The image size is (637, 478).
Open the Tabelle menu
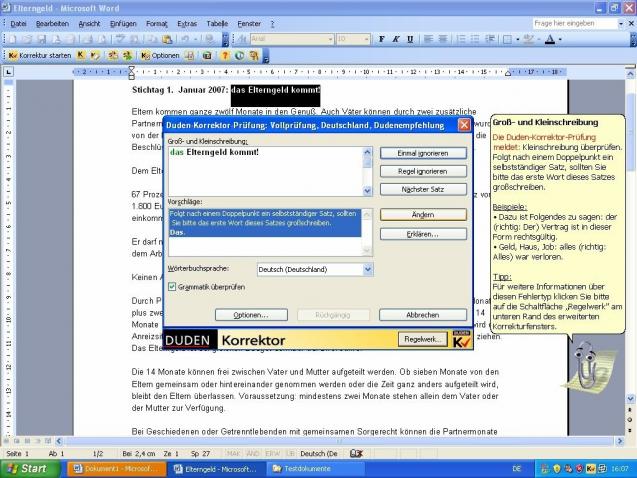pos(217,24)
